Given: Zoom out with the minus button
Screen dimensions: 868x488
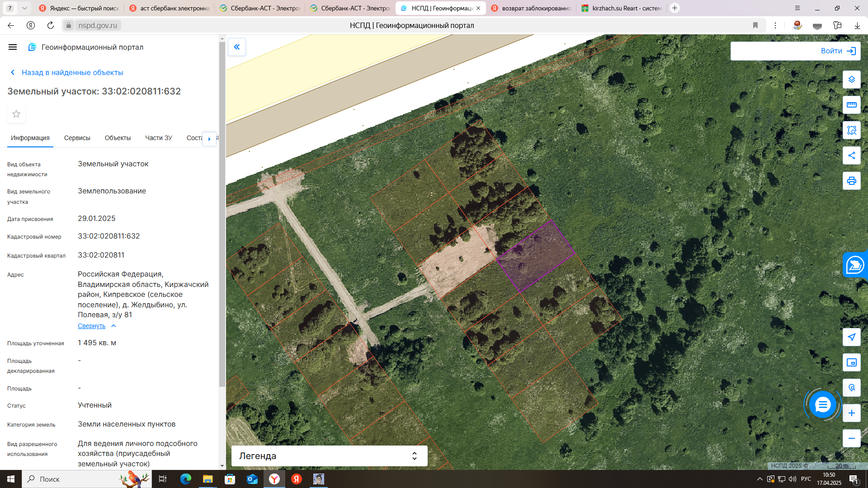Looking at the screenshot, I should 851,438.
